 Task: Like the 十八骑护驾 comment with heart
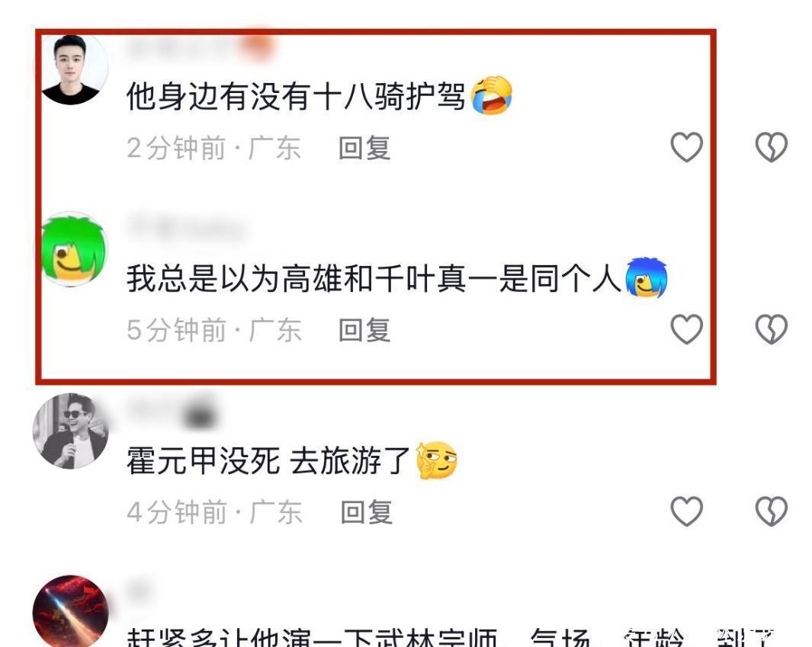[x=687, y=147]
